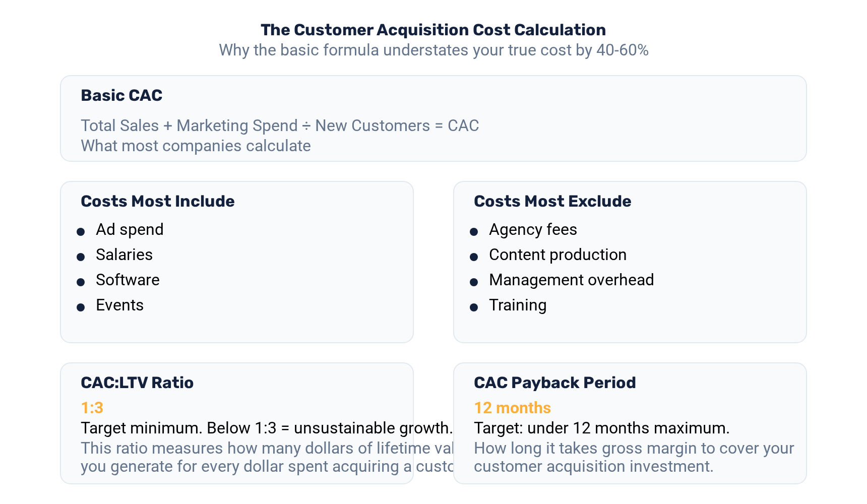Click the bullet dot beside Software
Image resolution: width=867 pixels, height=504 pixels.
point(81,282)
